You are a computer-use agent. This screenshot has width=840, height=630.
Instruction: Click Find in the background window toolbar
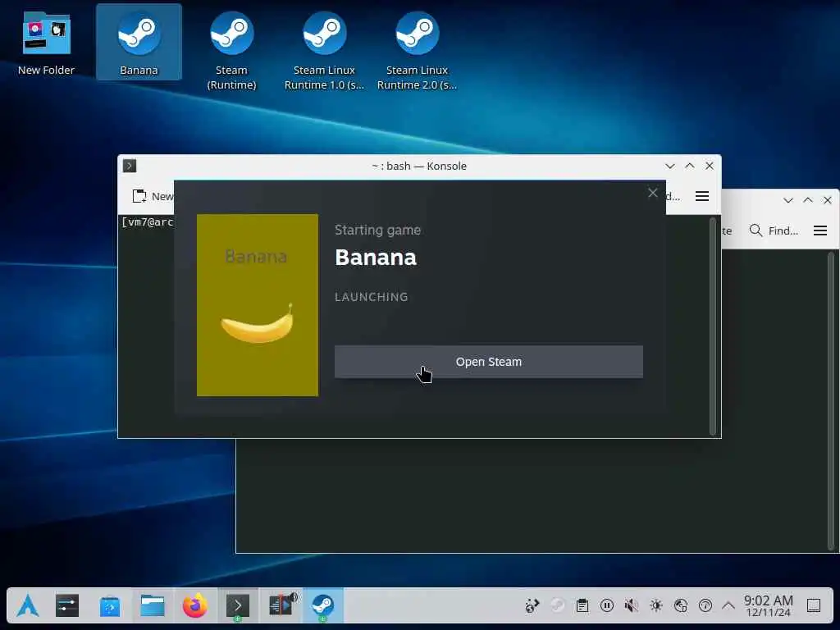[x=774, y=231]
